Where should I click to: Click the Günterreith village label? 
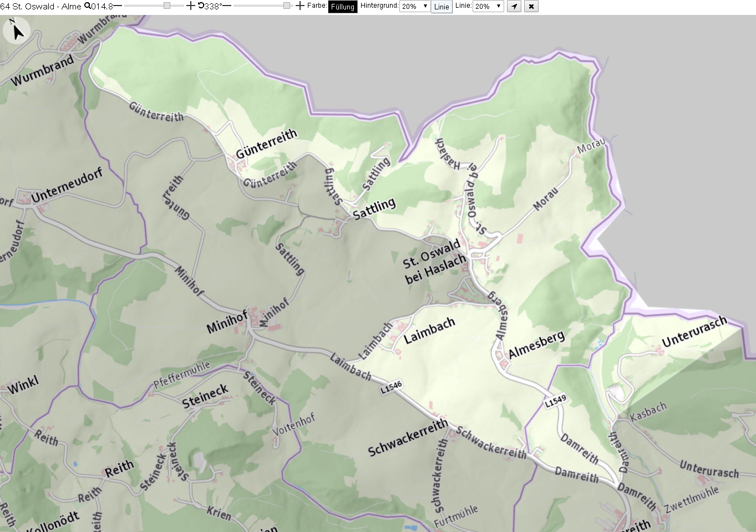point(266,144)
